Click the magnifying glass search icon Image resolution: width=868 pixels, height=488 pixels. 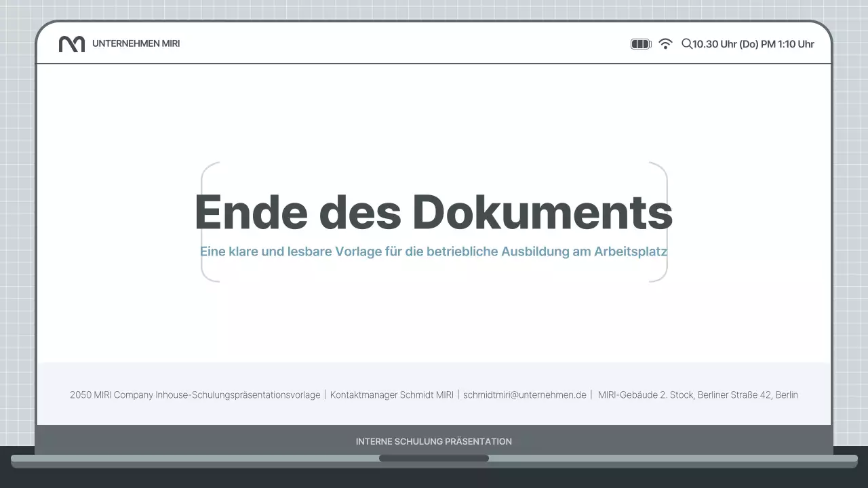(x=686, y=44)
